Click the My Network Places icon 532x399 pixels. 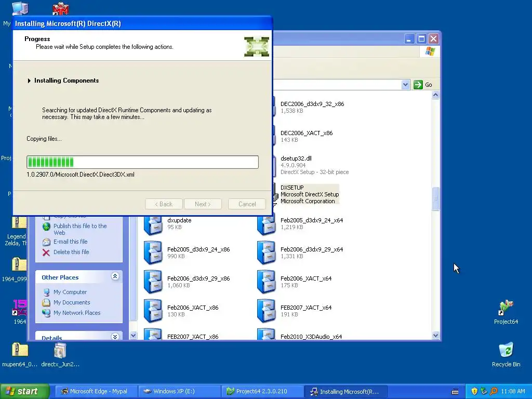pyautogui.click(x=46, y=313)
